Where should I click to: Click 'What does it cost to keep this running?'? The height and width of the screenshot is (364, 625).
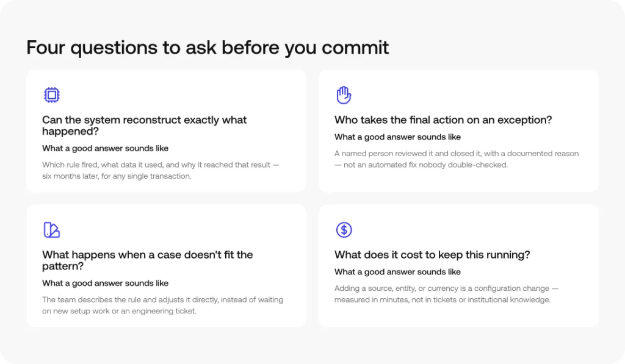(x=432, y=254)
